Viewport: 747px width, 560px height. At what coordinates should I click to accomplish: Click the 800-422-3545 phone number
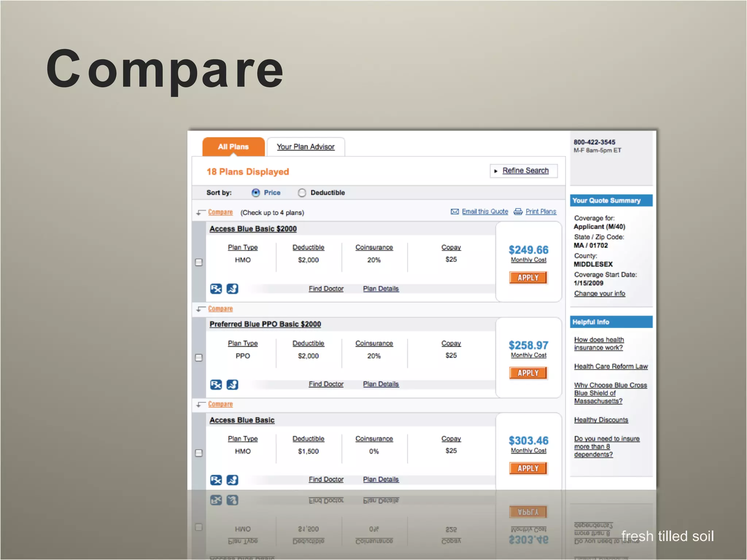click(x=595, y=142)
